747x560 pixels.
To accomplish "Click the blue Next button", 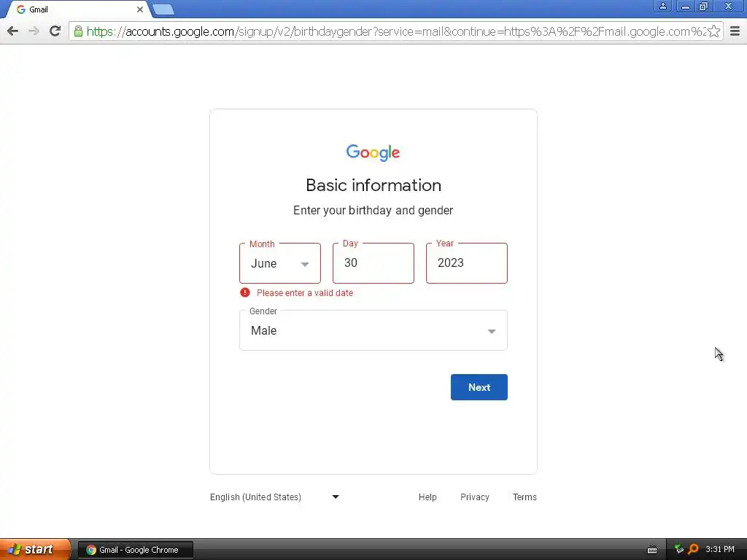I will (x=479, y=387).
